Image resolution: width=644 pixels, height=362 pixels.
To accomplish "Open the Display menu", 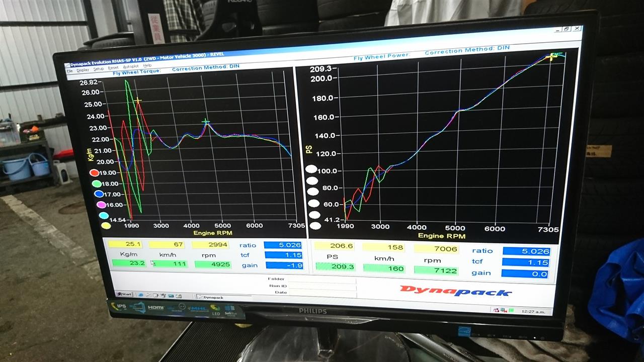I will [x=83, y=70].
